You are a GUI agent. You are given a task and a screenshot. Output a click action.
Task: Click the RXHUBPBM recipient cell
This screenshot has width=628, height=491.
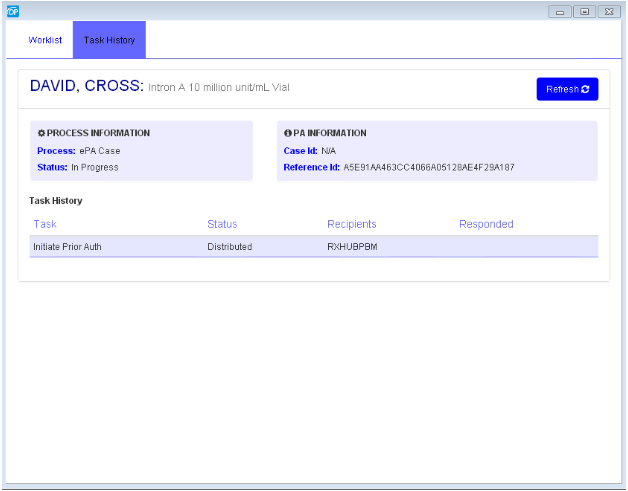[x=352, y=247]
